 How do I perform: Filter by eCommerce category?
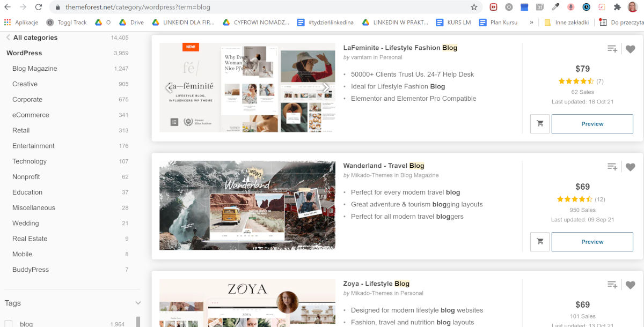point(31,115)
